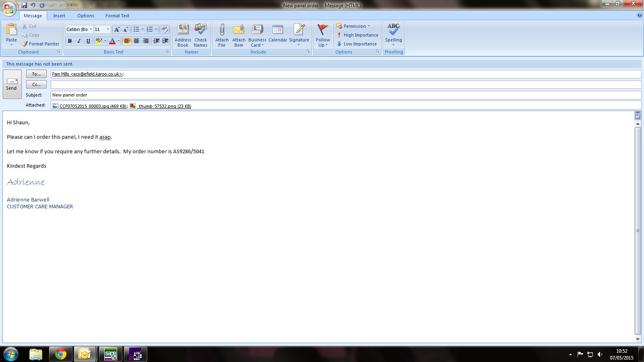Open the font size dropdown
This screenshot has height=362, width=644.
(108, 29)
